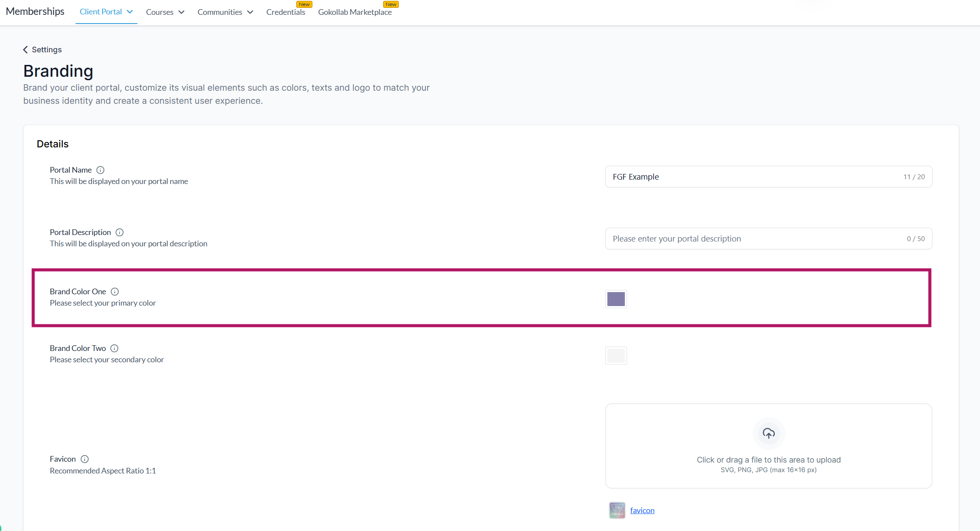Expand the Courses dropdown menu
The width and height of the screenshot is (980, 531).
(x=182, y=12)
